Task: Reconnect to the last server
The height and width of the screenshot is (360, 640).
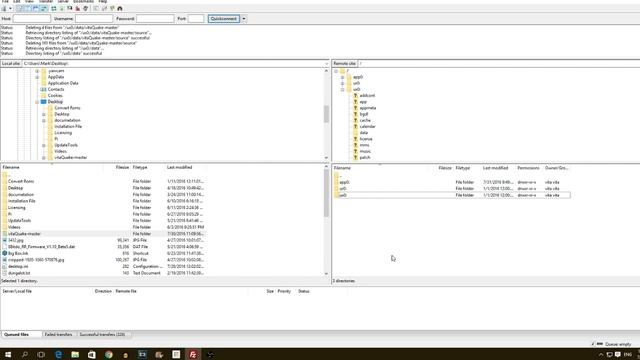Action: coord(85,8)
